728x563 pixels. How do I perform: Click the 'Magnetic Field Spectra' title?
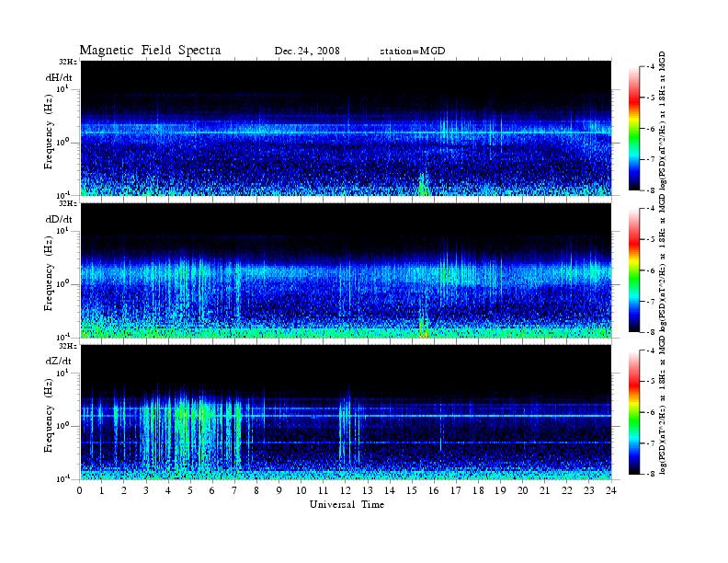pyautogui.click(x=150, y=51)
